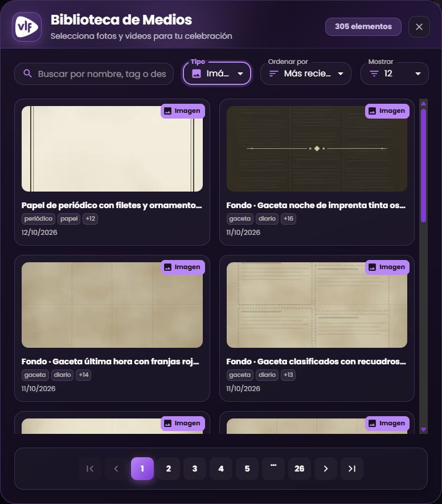Click title Fondo · Gaceta clasificados con recuadros

[x=316, y=361]
